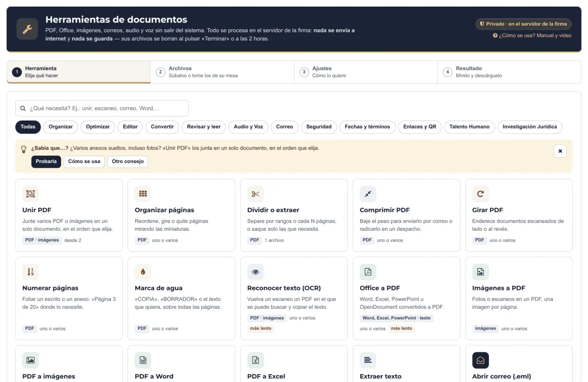Screen dimensions: 588x382
Task: Filter tools by Revisar y leer
Action: tap(204, 127)
